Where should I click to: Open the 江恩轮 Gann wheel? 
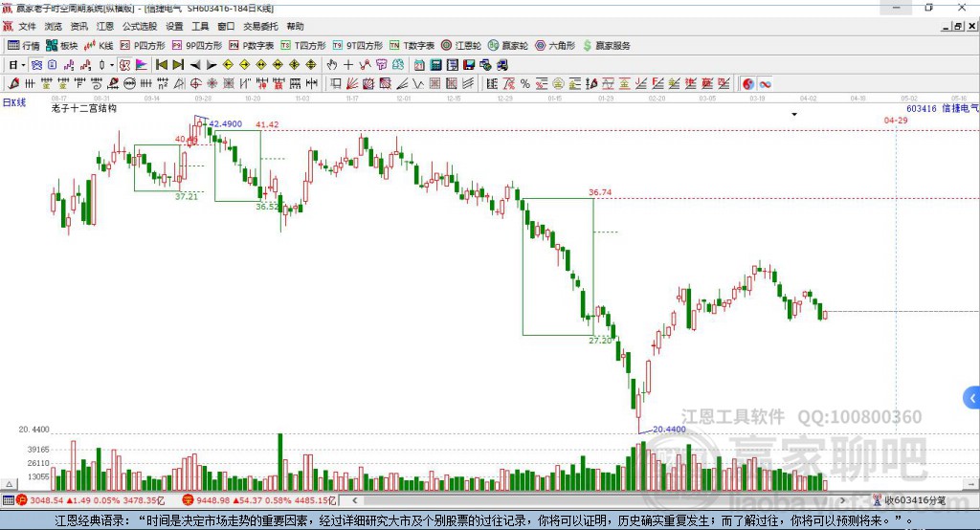point(461,46)
